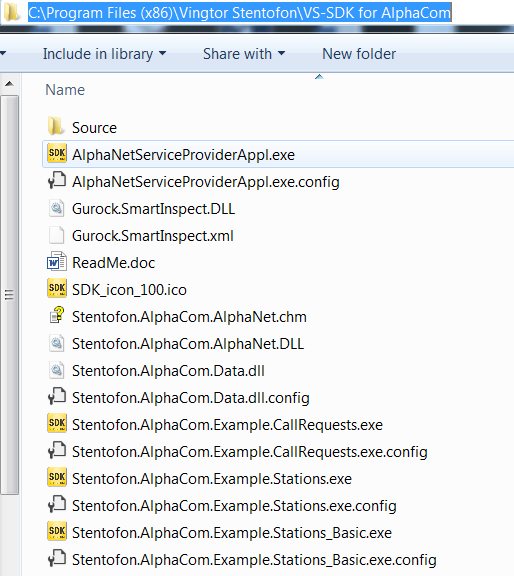
Task: Click Stentofon.AlphaCom.AlphaNet.chm help icon
Action: (57, 315)
